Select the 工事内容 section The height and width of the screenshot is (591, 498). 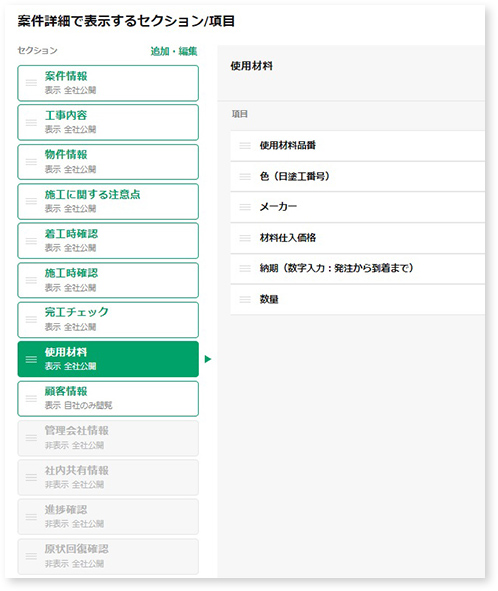(x=108, y=122)
